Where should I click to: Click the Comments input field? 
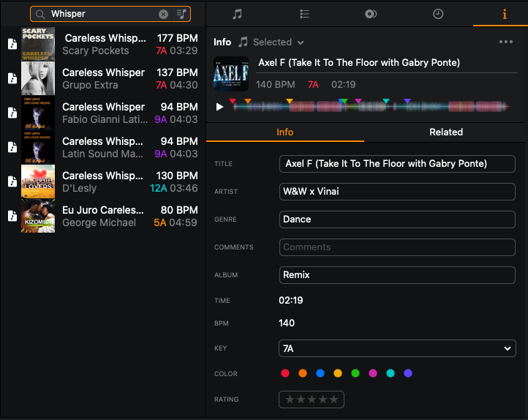[x=397, y=247]
